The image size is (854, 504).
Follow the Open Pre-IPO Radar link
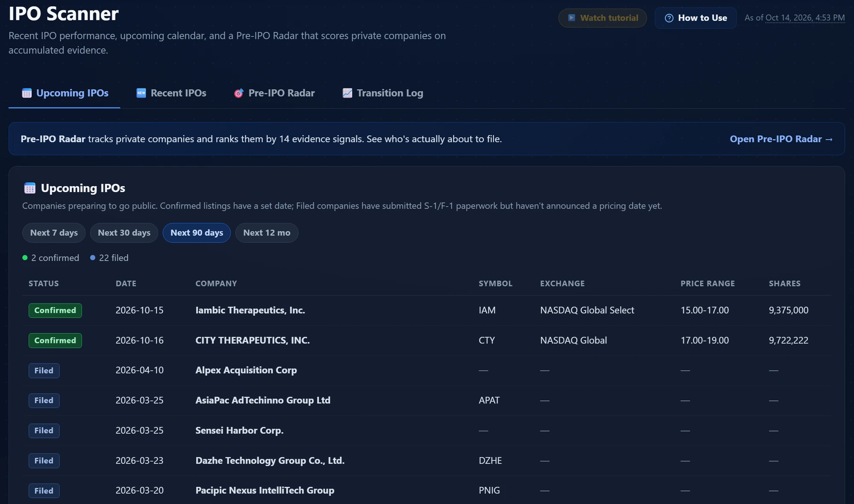[x=781, y=139]
